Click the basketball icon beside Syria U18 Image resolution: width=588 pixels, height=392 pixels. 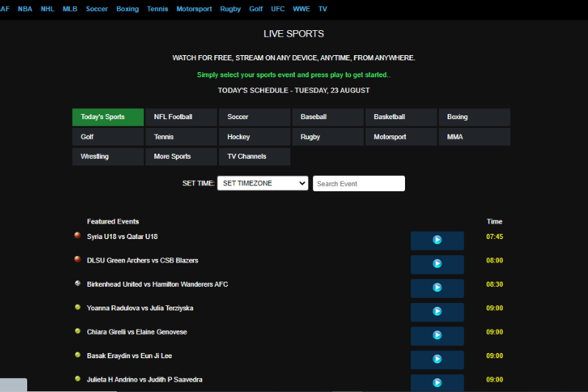coord(78,235)
